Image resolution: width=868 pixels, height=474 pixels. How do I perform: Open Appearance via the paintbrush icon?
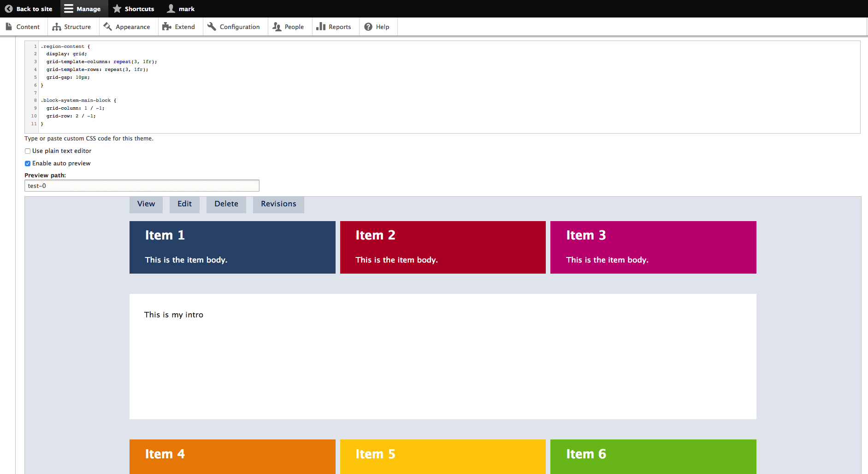(108, 27)
